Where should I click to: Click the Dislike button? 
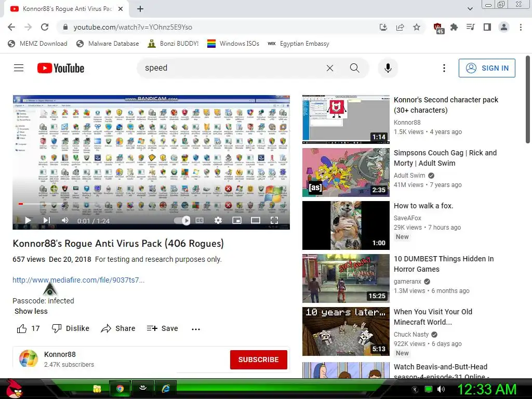[71, 328]
